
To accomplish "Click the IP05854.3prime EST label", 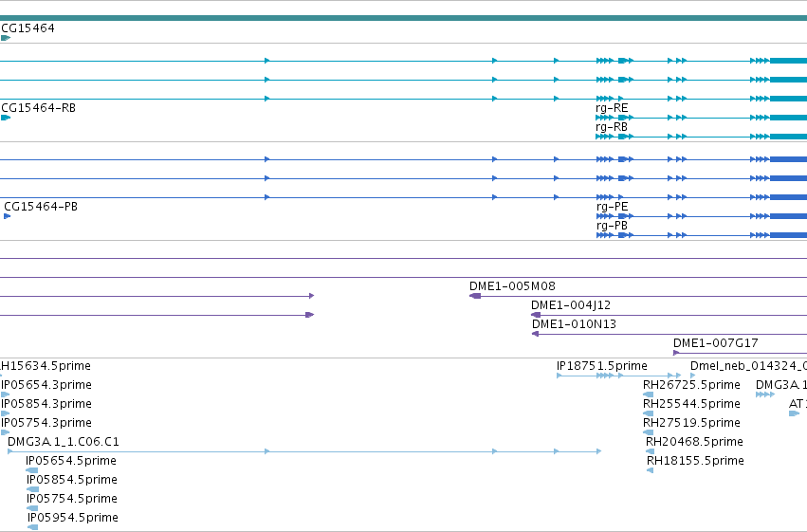I will [x=46, y=404].
